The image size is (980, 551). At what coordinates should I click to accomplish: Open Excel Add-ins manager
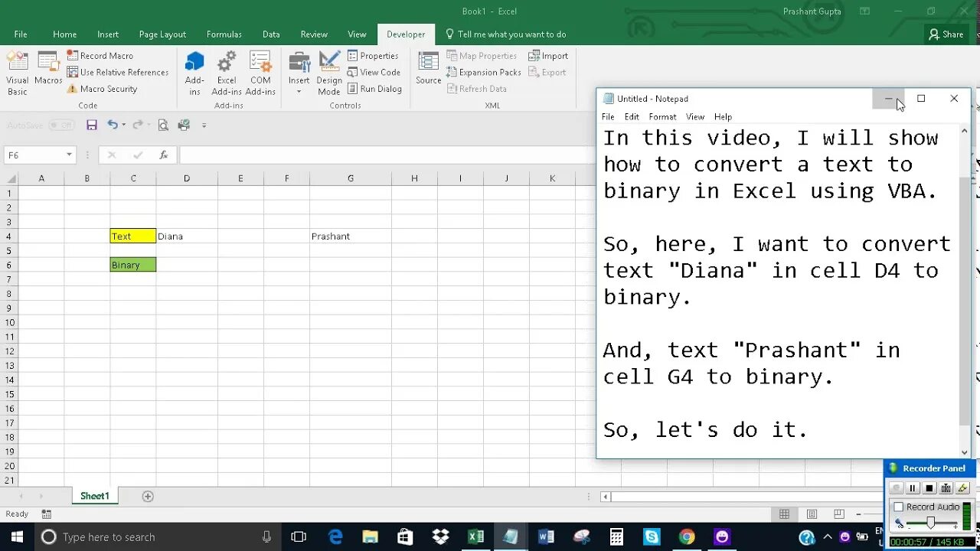pos(227,74)
